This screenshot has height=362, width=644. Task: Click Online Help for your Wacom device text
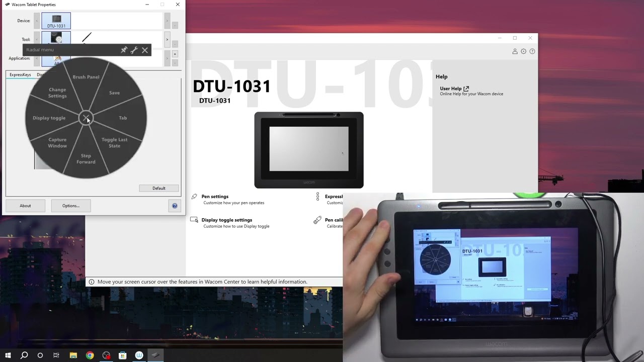click(471, 94)
